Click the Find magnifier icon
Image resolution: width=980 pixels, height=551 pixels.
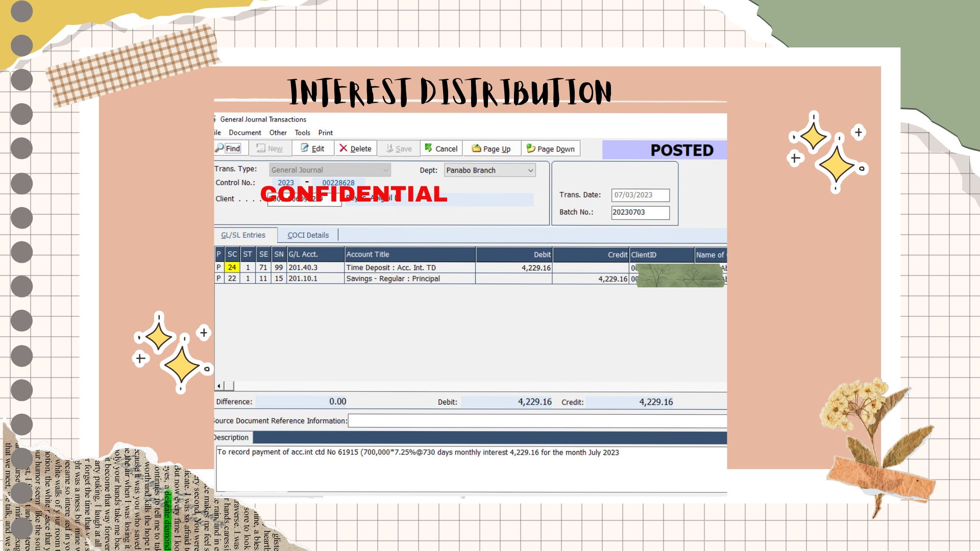pos(220,148)
